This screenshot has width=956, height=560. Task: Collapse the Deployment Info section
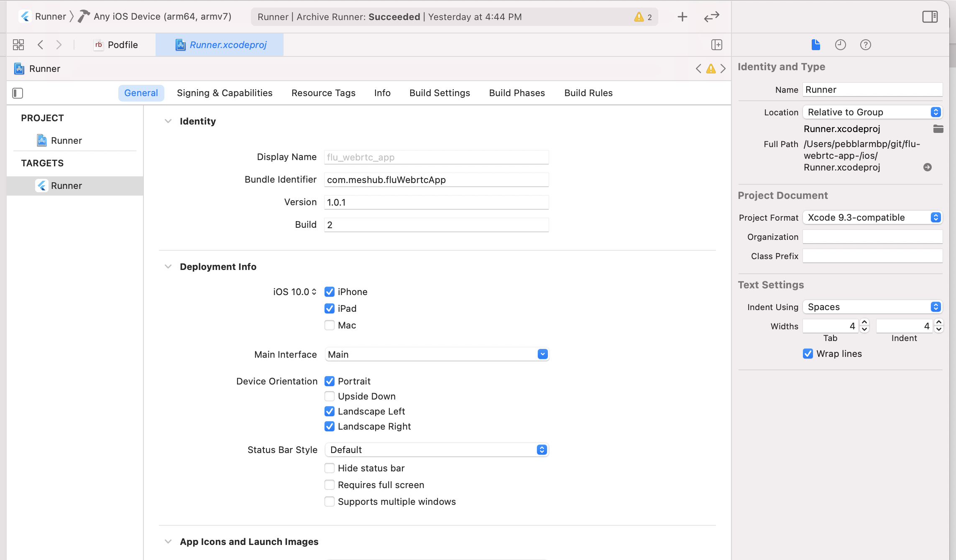(168, 267)
